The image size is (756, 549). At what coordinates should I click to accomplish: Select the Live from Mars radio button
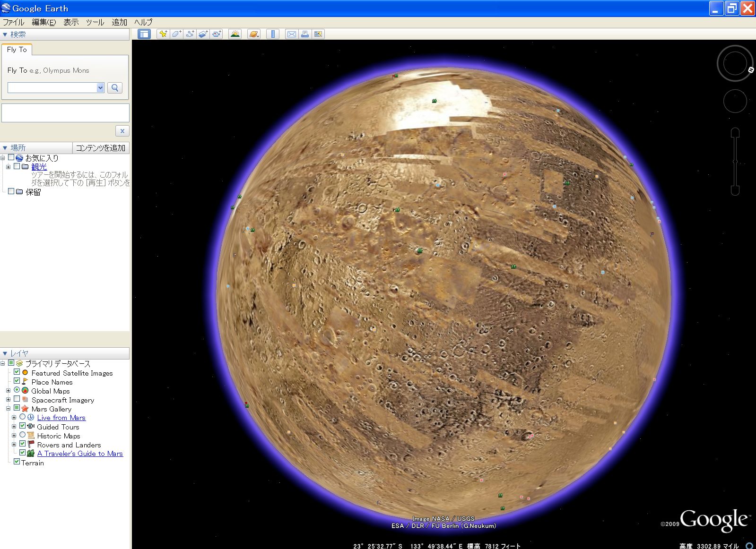point(23,417)
